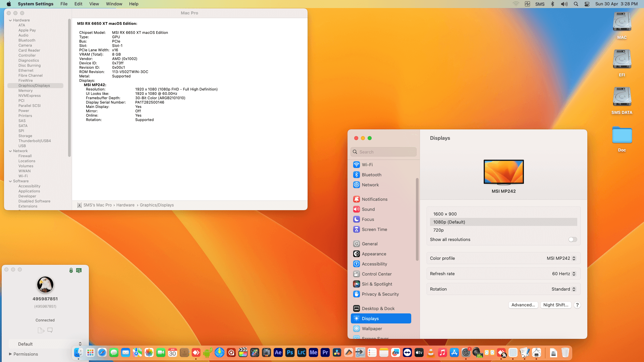Open Spotlight search in the menu bar
The height and width of the screenshot is (362, 644).
tap(576, 4)
